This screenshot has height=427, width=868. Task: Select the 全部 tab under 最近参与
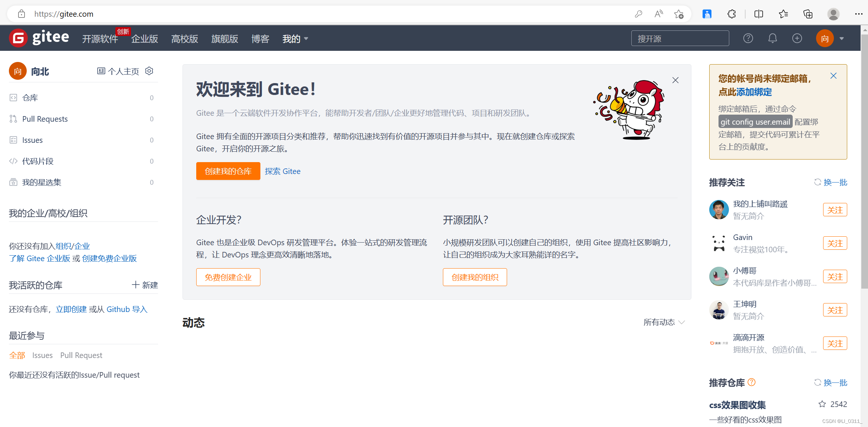(17, 355)
